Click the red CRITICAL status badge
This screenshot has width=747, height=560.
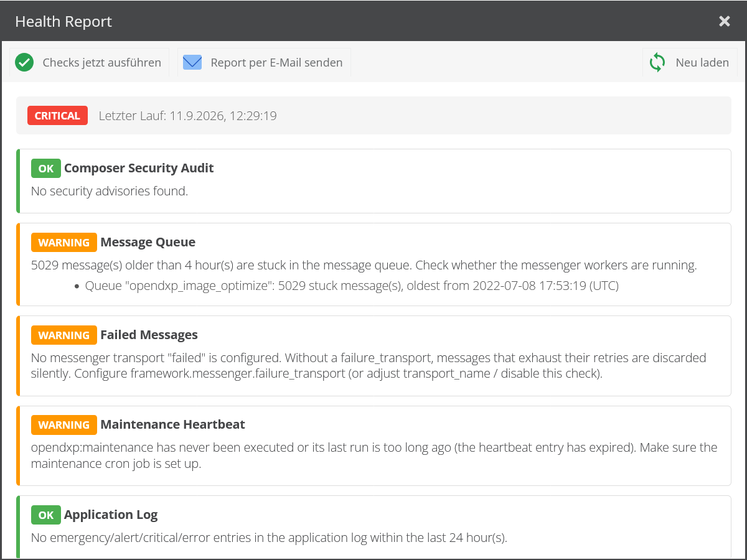point(57,116)
